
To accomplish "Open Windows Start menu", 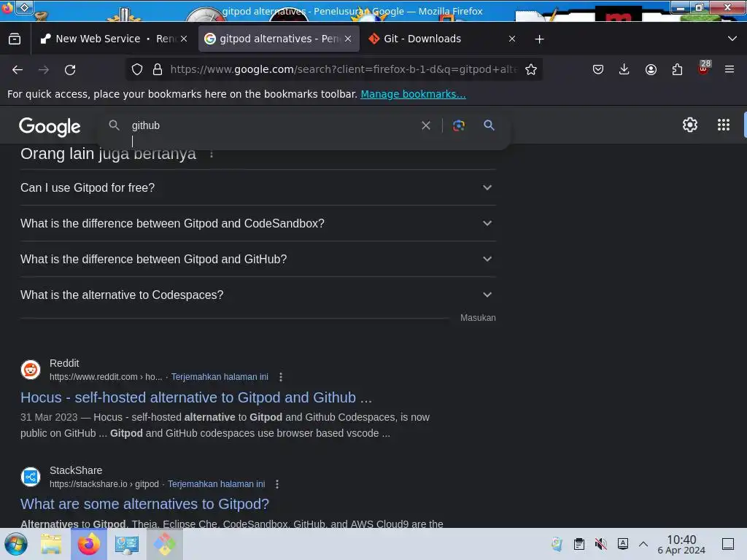I will point(16,544).
